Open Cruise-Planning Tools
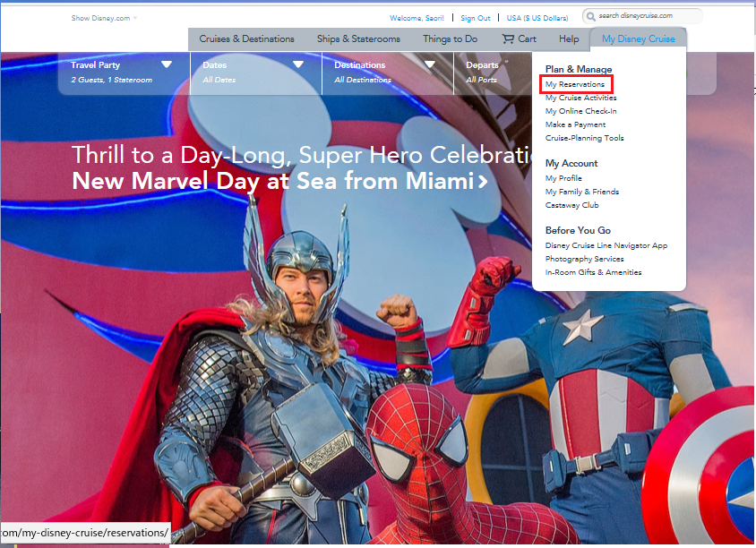Viewport: 756px width, 548px height. tap(584, 138)
